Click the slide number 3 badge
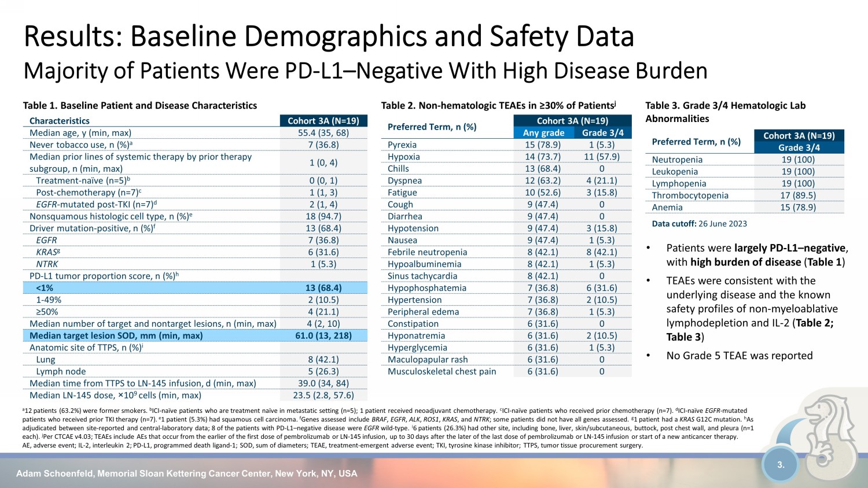The image size is (868, 488). pos(781,465)
